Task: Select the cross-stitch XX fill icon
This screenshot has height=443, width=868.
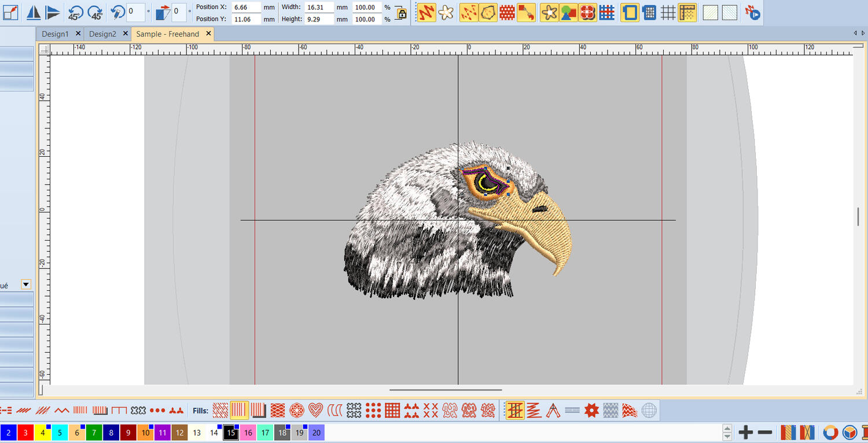Action: click(x=431, y=411)
